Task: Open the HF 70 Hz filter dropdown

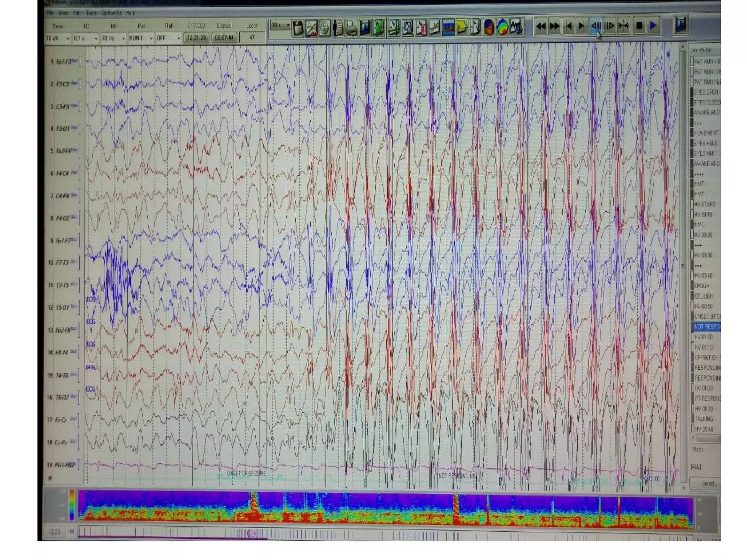Action: (x=123, y=38)
